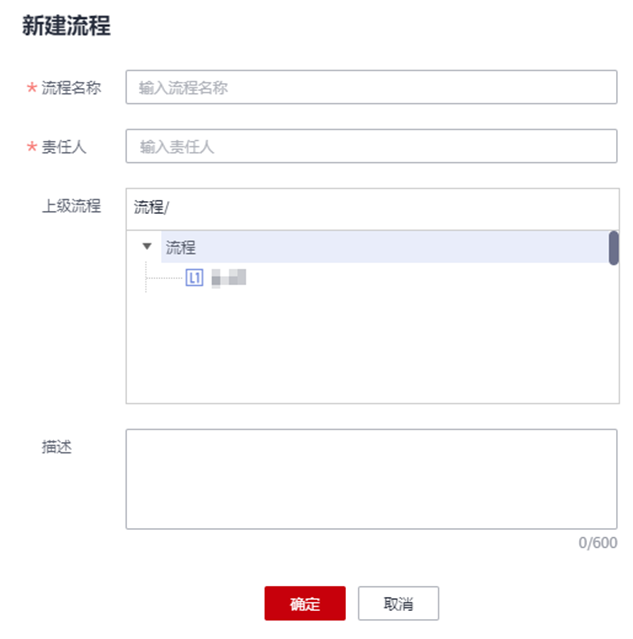633x639 pixels.
Task: Click empty space in the process tree panel
Action: pos(370,350)
